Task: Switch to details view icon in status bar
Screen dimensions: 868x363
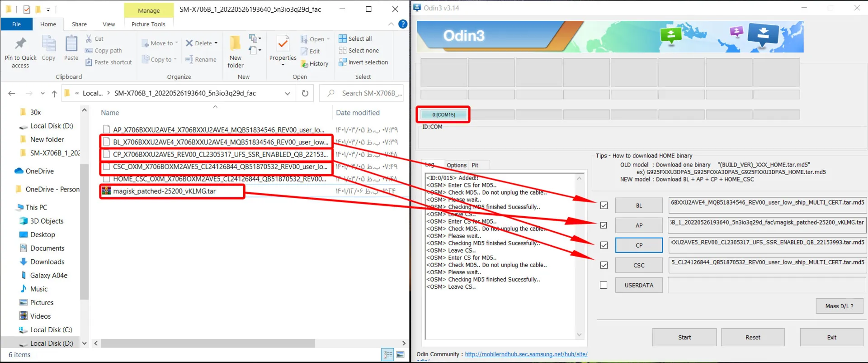Action: tap(388, 355)
